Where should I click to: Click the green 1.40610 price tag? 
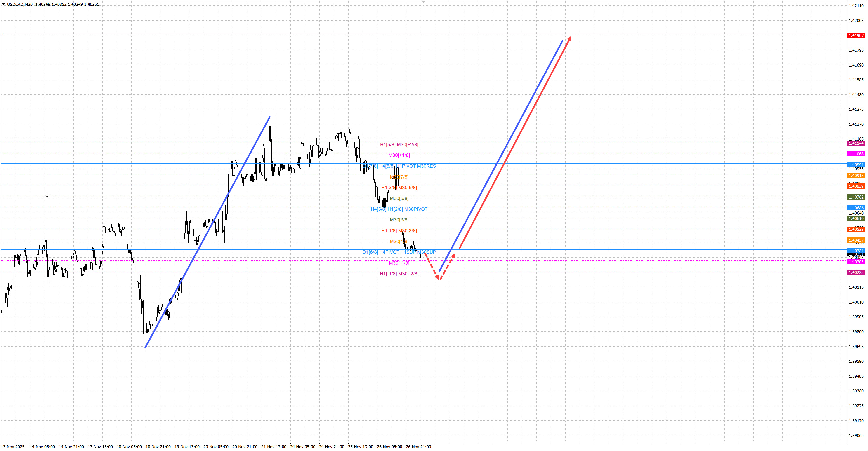[x=856, y=218]
